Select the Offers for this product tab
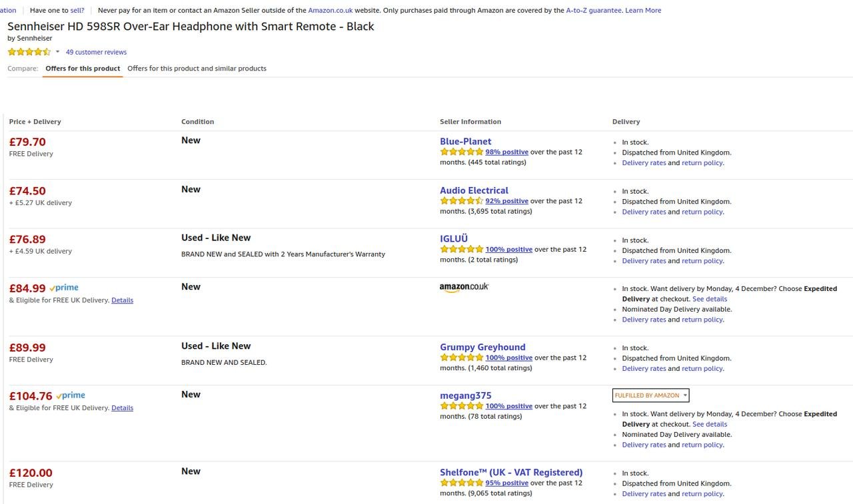This screenshot has height=504, width=853. (83, 69)
